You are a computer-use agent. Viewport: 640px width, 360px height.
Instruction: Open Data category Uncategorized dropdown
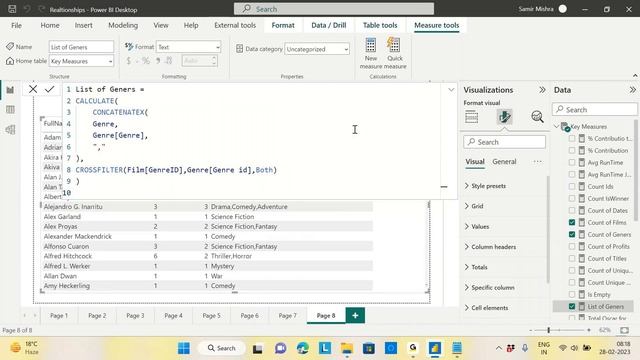coord(317,49)
